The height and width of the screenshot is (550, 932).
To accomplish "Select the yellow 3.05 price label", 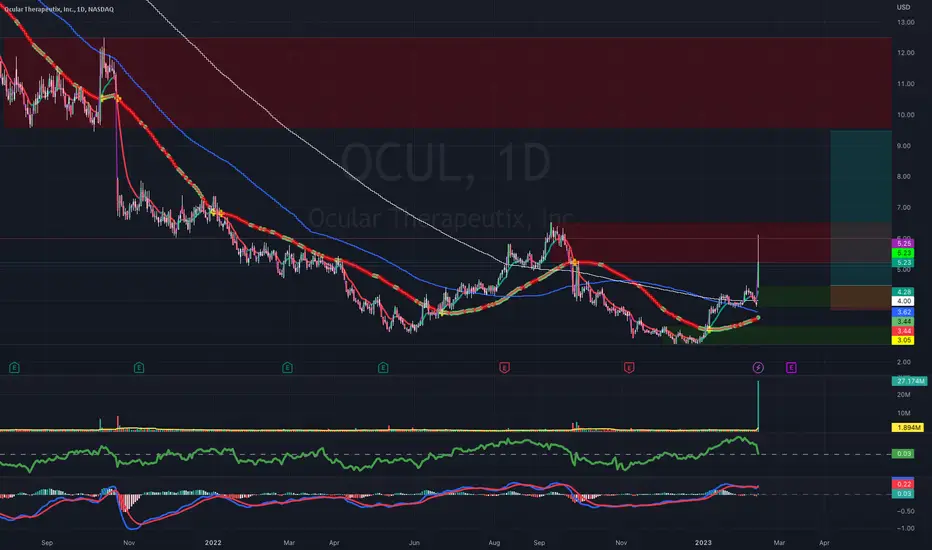I will coord(904,340).
